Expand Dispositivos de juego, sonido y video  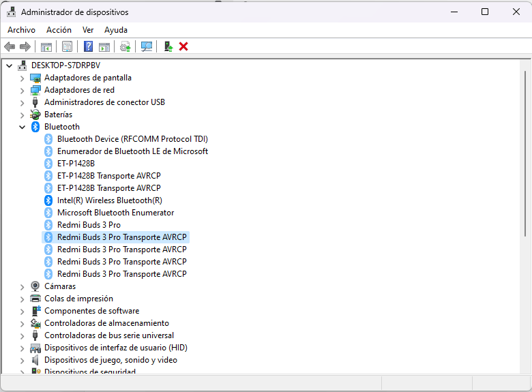[x=22, y=361]
